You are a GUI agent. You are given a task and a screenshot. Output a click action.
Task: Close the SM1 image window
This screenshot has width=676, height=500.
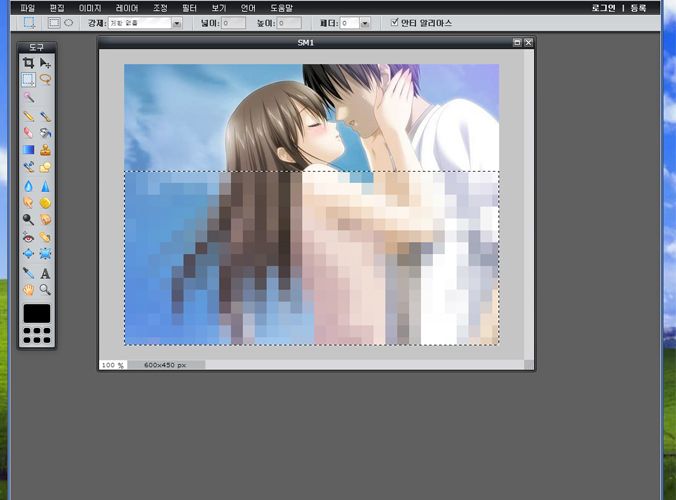pos(528,42)
